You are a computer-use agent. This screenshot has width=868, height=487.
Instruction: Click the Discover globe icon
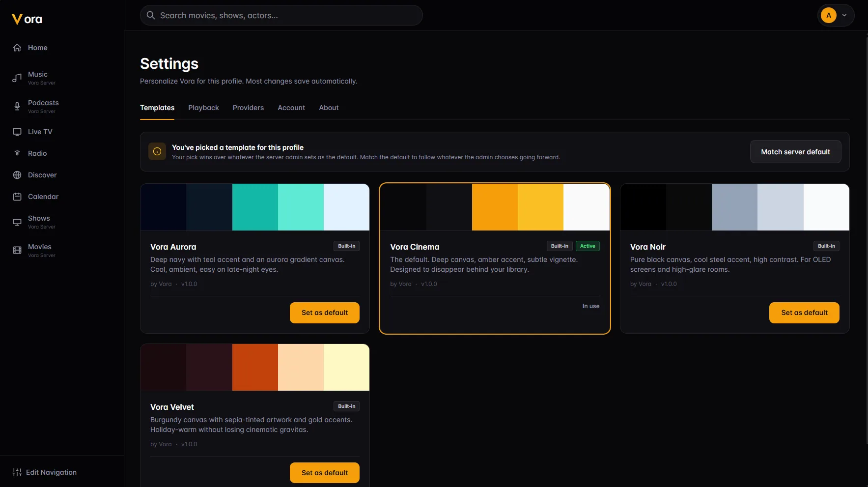[x=17, y=175]
